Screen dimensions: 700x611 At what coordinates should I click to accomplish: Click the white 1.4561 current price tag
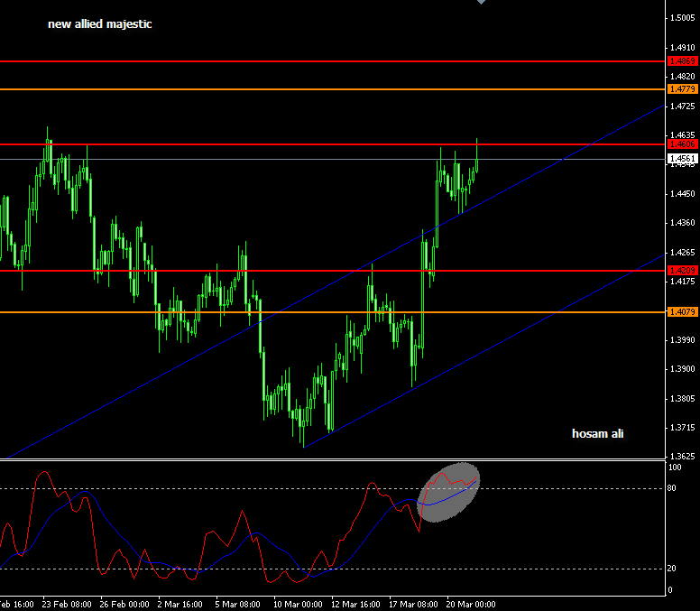coord(681,159)
